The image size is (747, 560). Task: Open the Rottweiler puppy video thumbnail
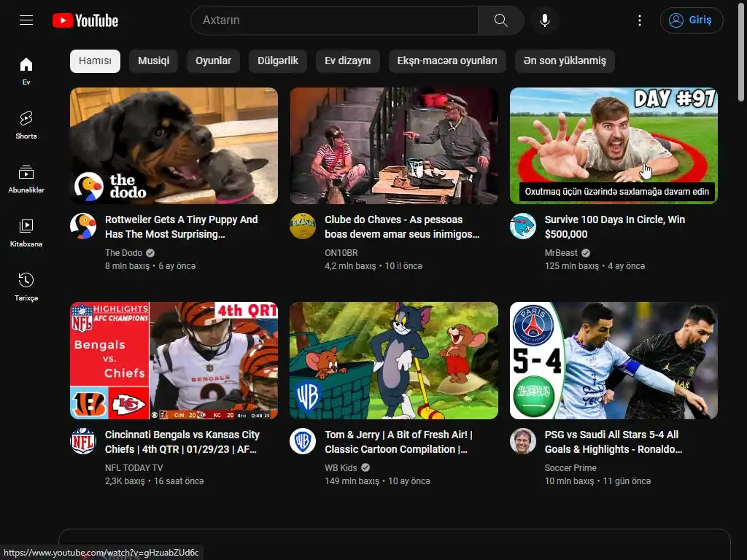174,146
